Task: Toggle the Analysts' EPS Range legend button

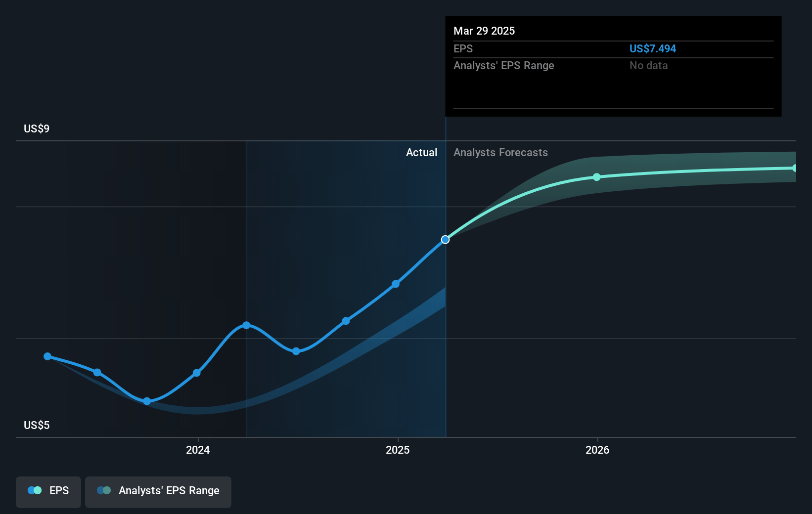Action: click(158, 492)
